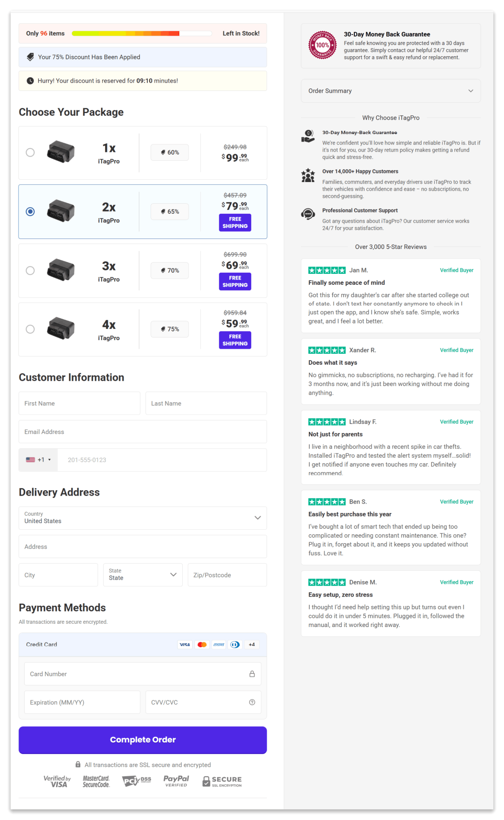
Task: Click the star rating on Lindsay F. review
Action: [327, 422]
